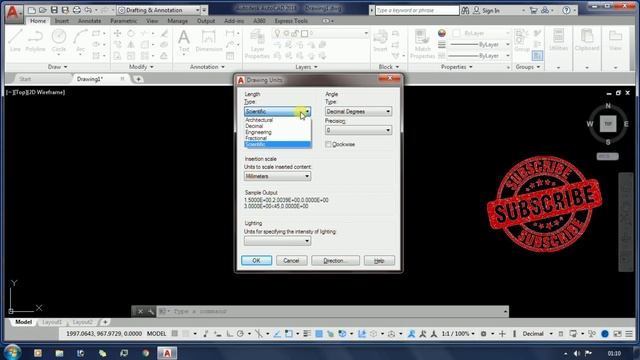Image resolution: width=640 pixels, height=360 pixels.
Task: Open the Clipboard panel icon
Action: point(587,40)
